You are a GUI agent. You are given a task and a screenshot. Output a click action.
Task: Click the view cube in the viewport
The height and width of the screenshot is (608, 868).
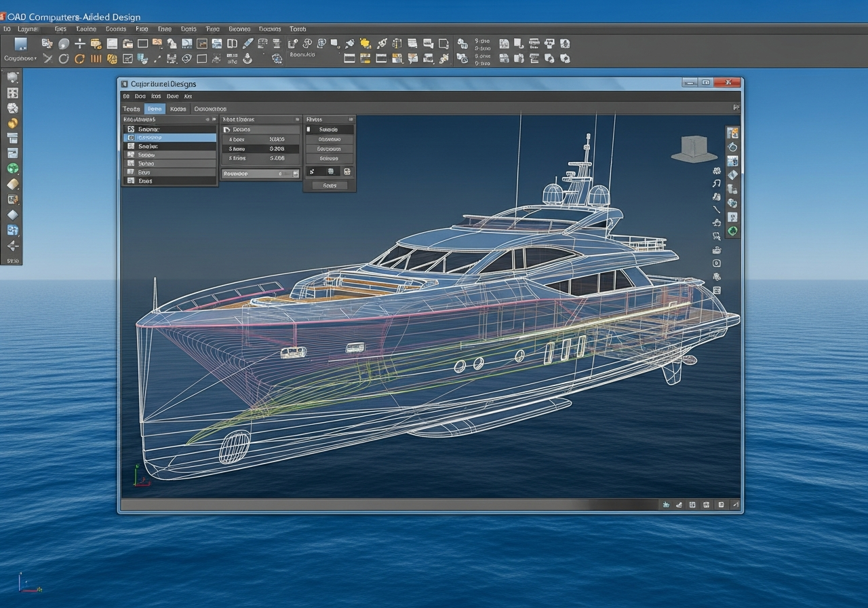click(x=694, y=149)
